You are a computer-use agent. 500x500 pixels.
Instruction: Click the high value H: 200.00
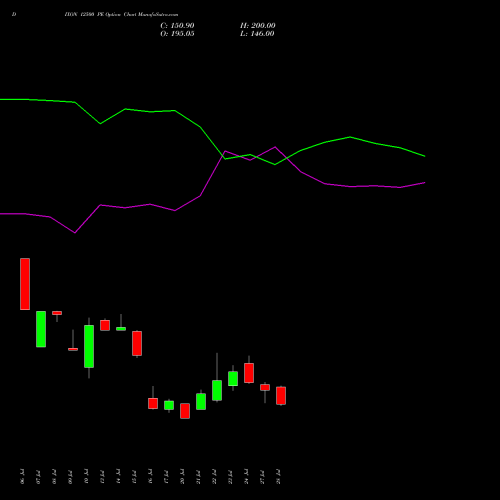258,26
